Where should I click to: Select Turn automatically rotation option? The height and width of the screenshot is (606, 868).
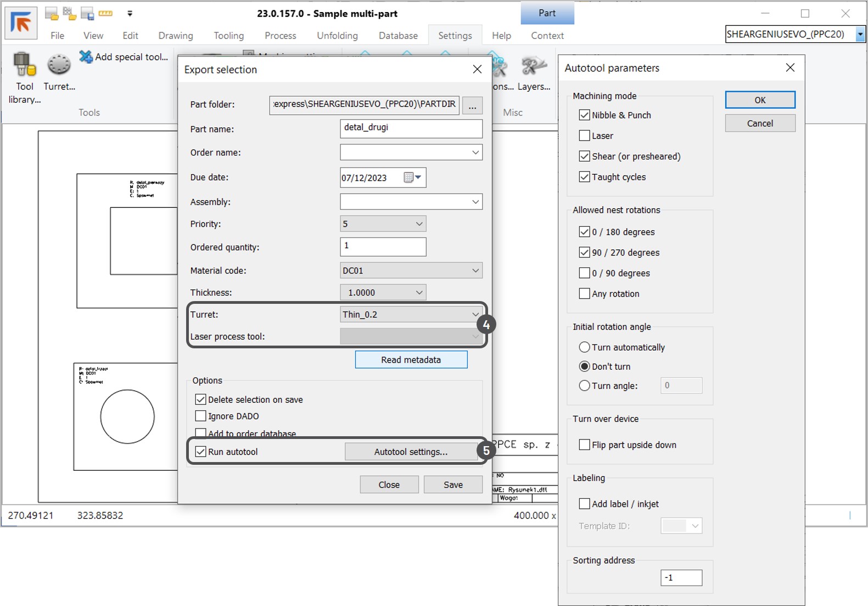584,347
